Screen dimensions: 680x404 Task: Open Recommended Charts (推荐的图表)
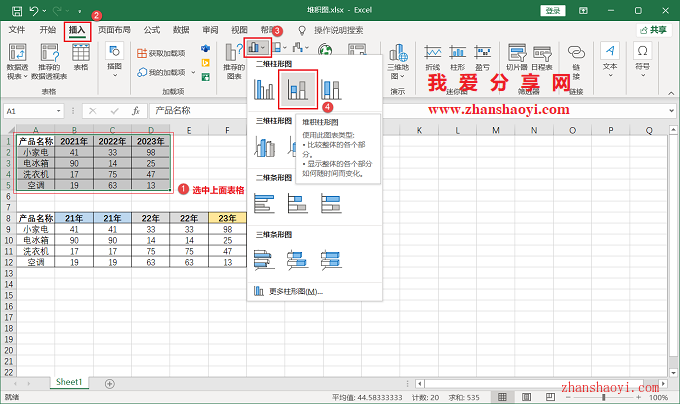(x=234, y=62)
